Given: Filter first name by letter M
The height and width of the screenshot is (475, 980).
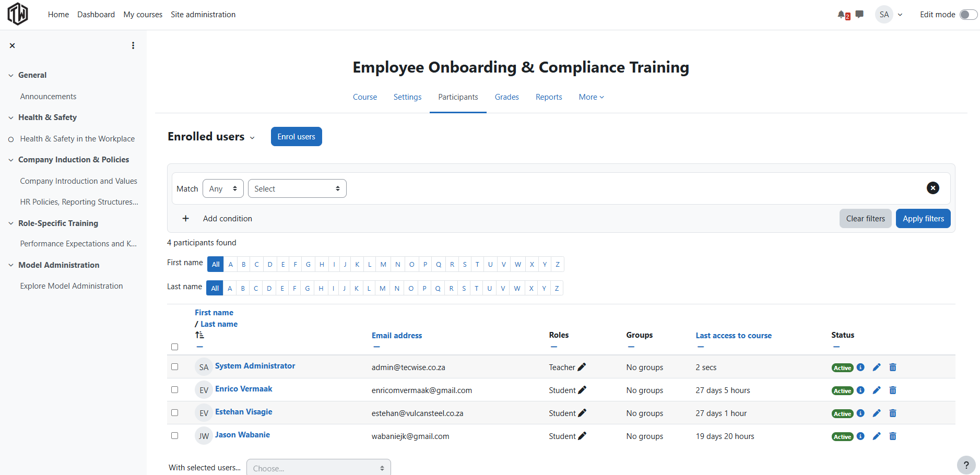Looking at the screenshot, I should [x=383, y=264].
